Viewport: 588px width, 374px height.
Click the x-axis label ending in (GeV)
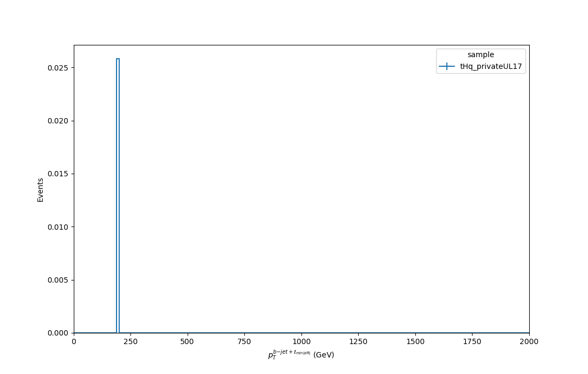click(301, 354)
